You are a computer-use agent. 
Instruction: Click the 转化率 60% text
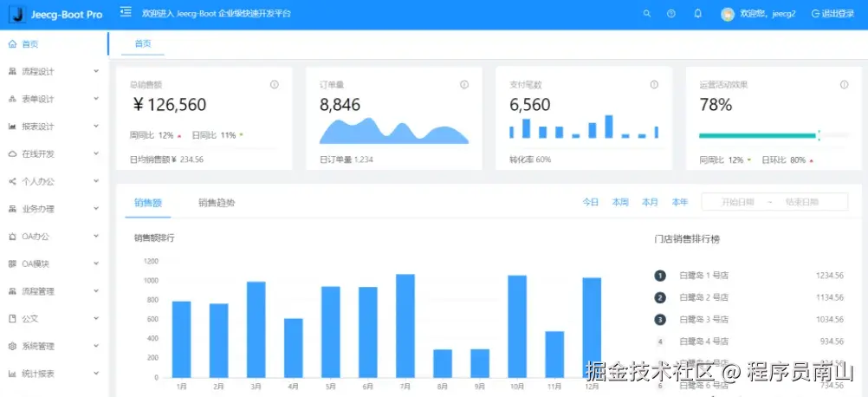point(530,159)
